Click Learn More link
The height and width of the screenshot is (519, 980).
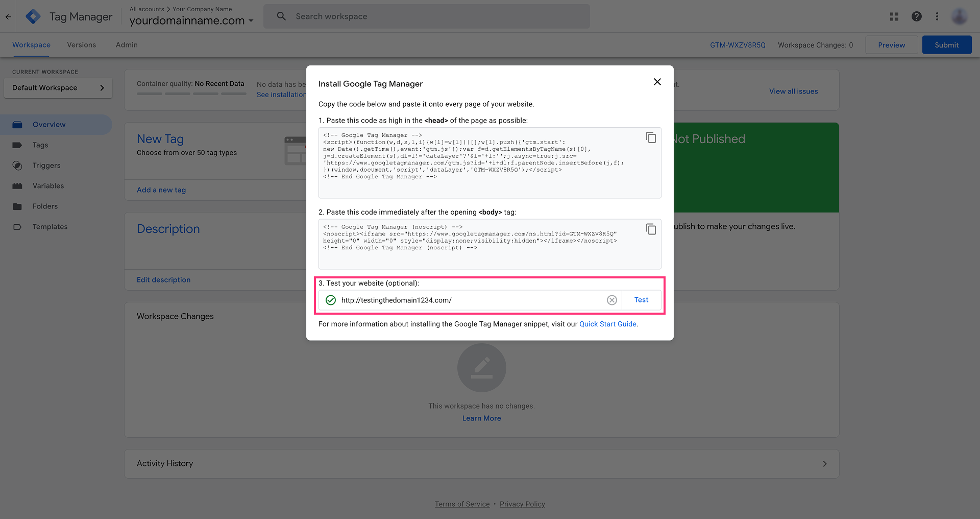tap(482, 418)
